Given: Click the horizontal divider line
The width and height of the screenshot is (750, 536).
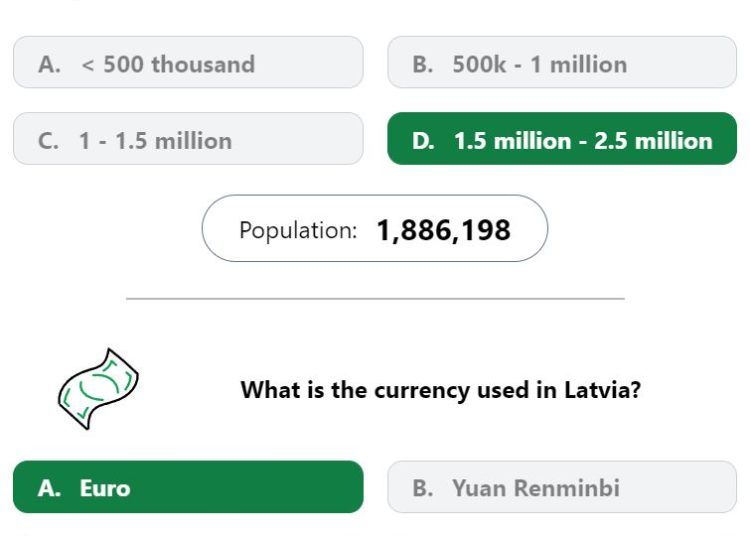Looking at the screenshot, I should tap(375, 298).
